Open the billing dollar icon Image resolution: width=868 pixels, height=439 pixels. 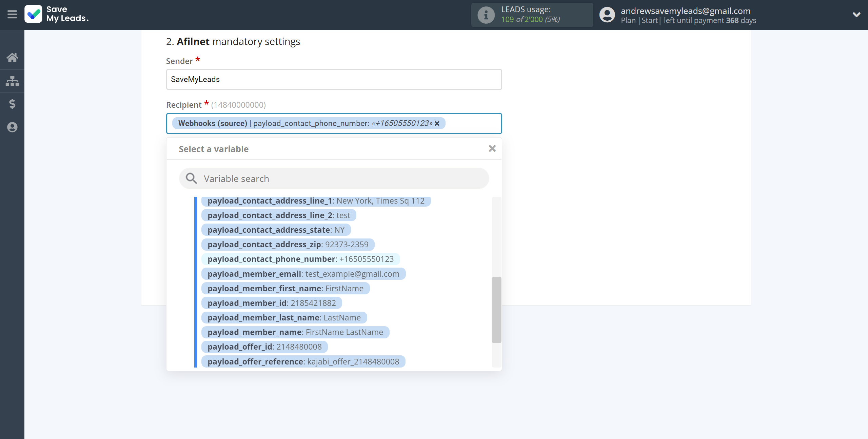pos(12,104)
